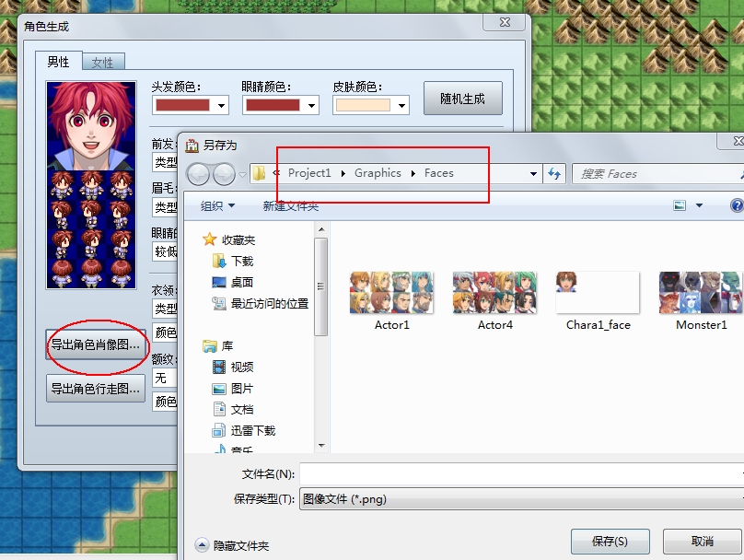This screenshot has width=744, height=560.
Task: Click the Cancel button in dialog
Action: [x=702, y=542]
